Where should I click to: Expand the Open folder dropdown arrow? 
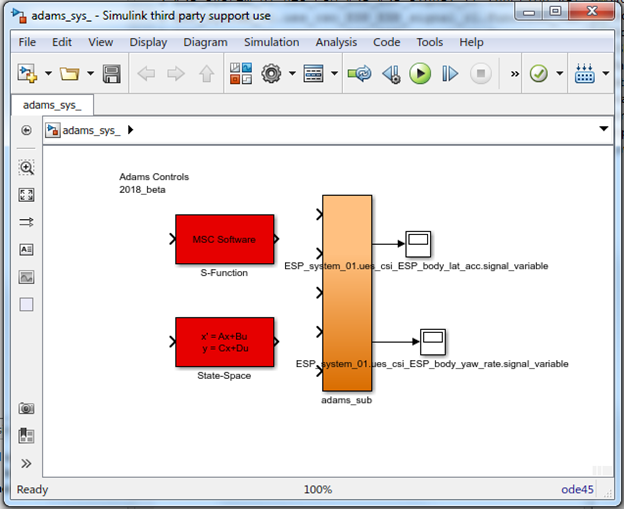[90, 73]
